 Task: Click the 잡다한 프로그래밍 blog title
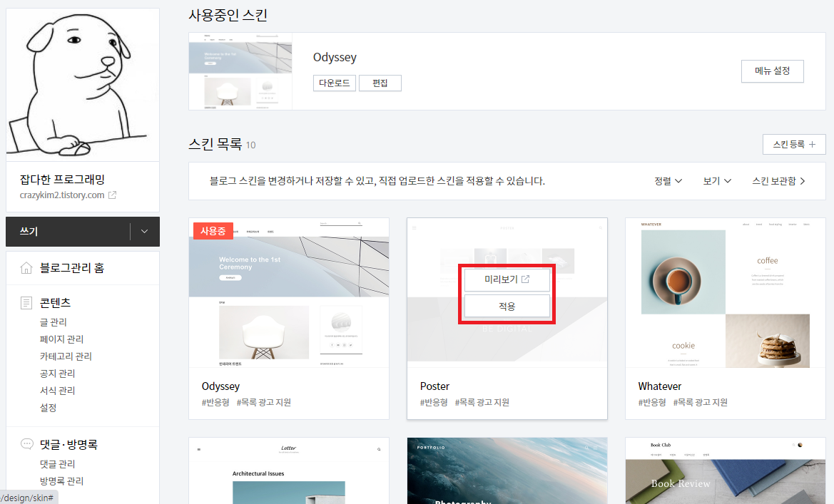tap(62, 179)
